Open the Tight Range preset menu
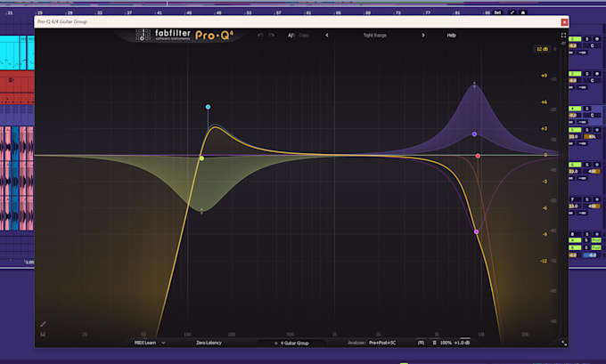The width and height of the screenshot is (606, 364). tap(375, 35)
